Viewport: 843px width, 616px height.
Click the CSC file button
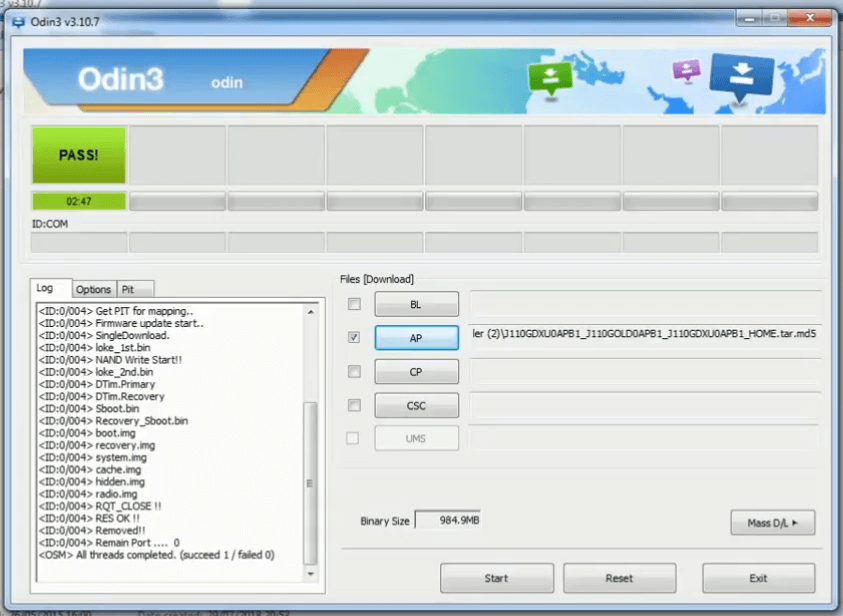tap(417, 405)
